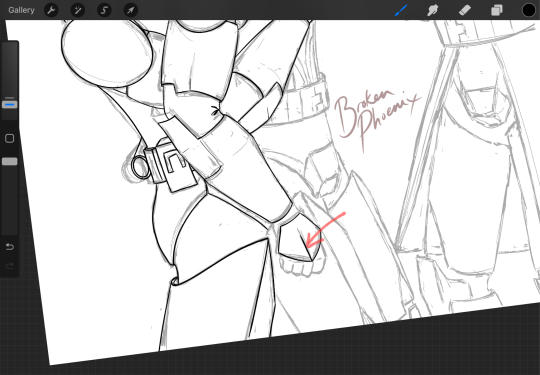Tap the square Modify button in sidebar
Image resolution: width=540 pixels, height=375 pixels.
[10, 138]
